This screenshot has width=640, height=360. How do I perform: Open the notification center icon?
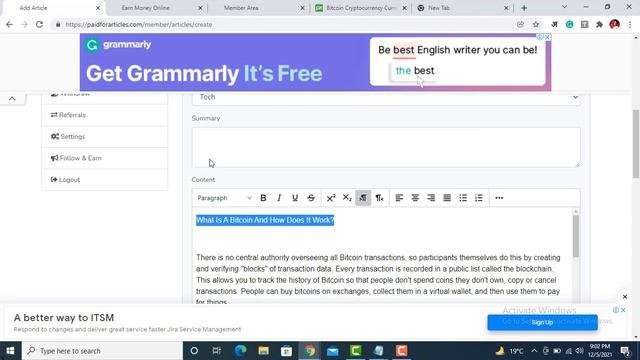(x=625, y=351)
